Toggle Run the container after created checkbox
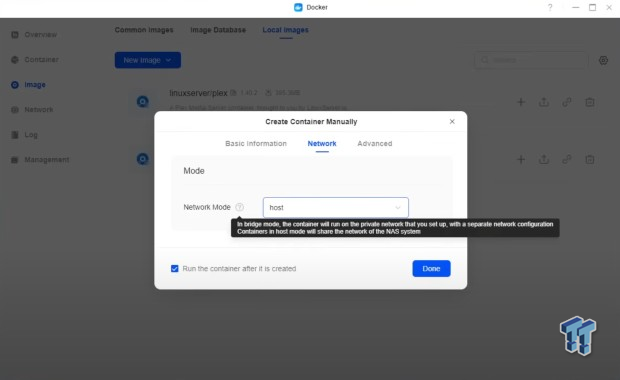Screen dimensions: 620x380 (174, 268)
